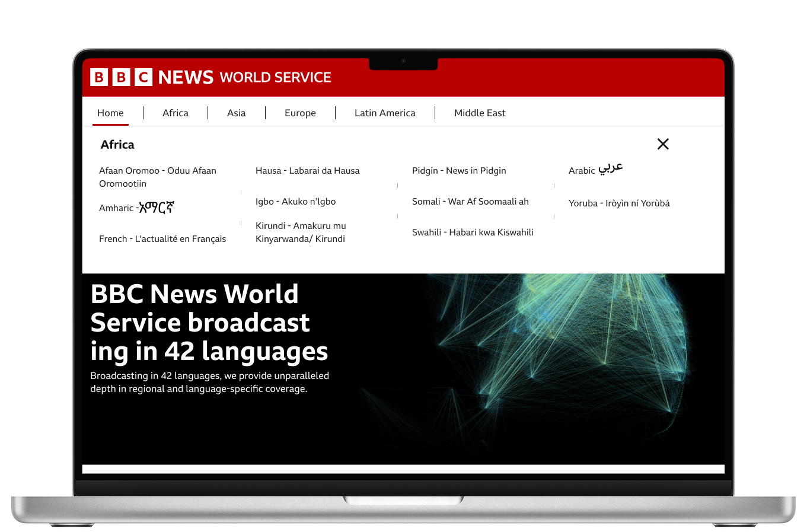
Task: Open the Arabic language link
Action: pos(595,169)
